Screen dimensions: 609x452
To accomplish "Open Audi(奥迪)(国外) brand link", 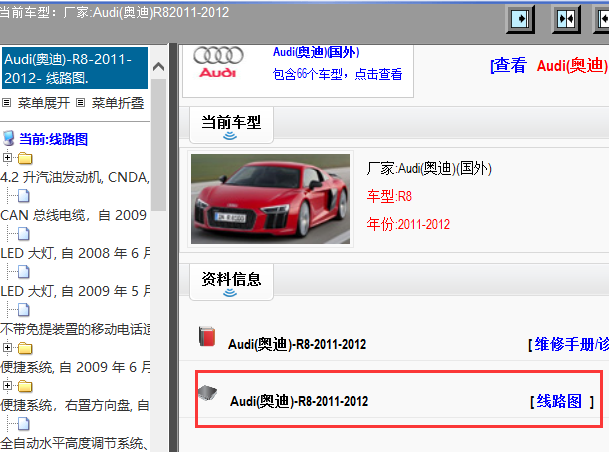I will [x=316, y=52].
